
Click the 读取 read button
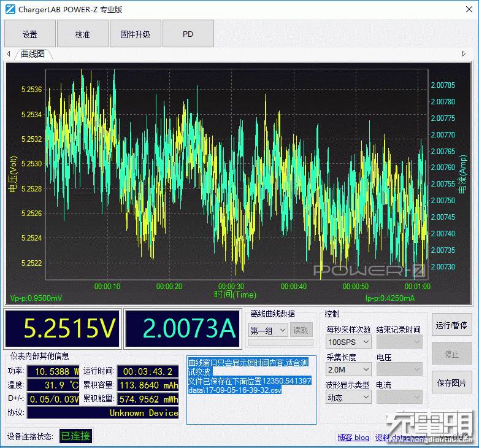pyautogui.click(x=301, y=330)
